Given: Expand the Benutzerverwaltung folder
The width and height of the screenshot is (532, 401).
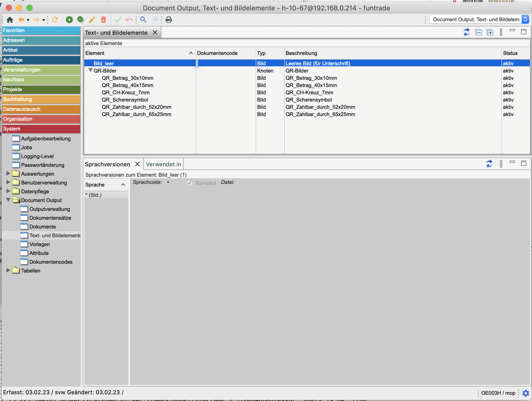Looking at the screenshot, I should [x=8, y=182].
